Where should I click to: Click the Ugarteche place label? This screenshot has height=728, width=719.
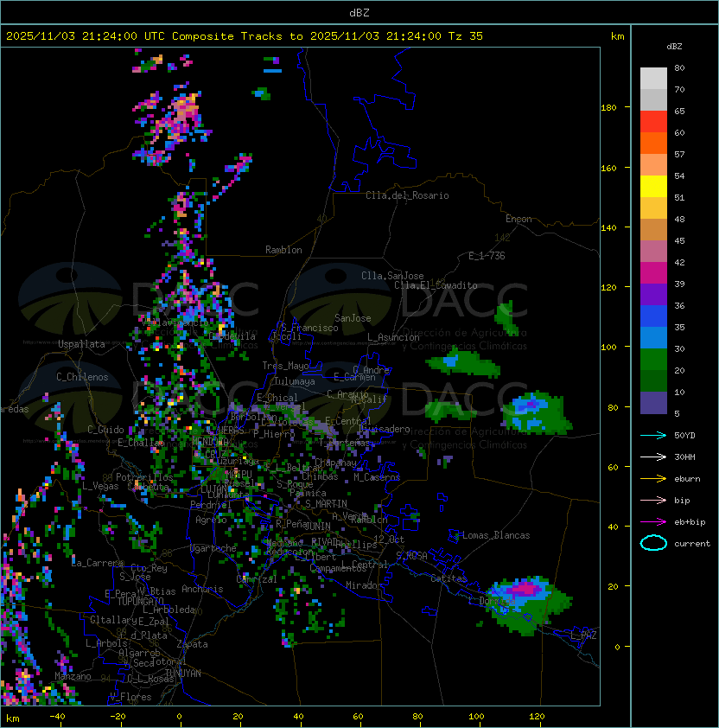pyautogui.click(x=213, y=548)
